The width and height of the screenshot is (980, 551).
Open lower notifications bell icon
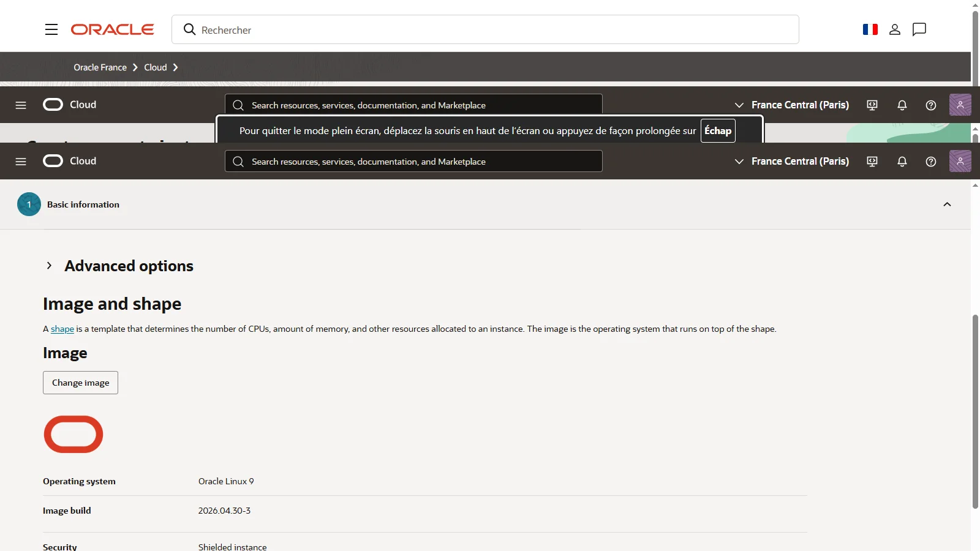coord(902,162)
